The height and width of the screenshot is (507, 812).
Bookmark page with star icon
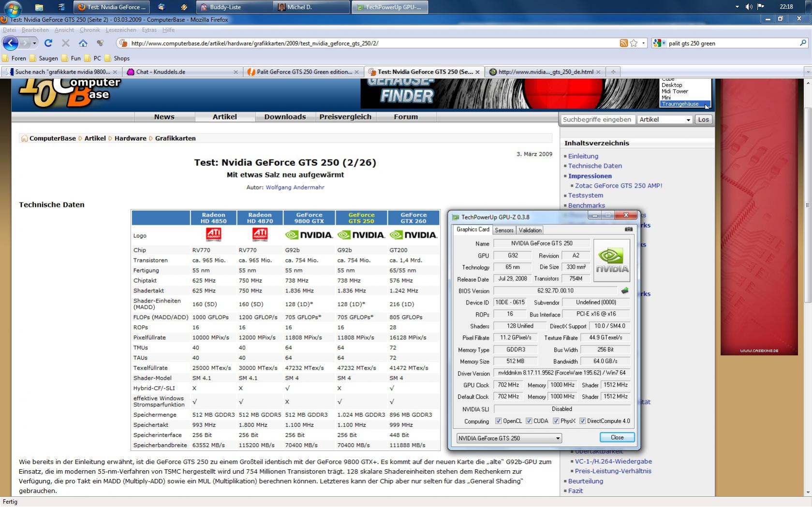click(634, 43)
